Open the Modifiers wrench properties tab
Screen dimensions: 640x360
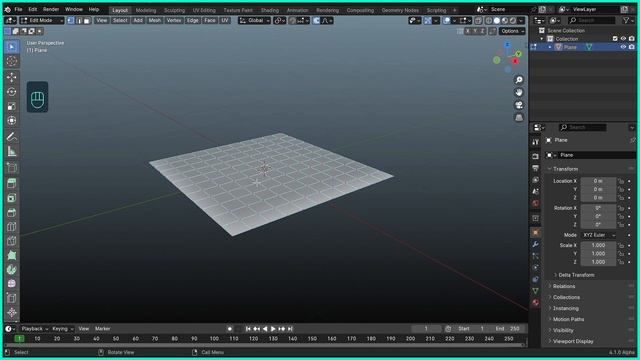[536, 244]
